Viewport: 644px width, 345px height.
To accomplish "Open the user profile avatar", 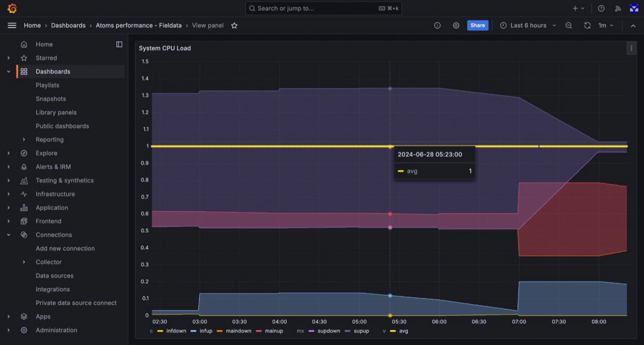I will click(x=633, y=9).
